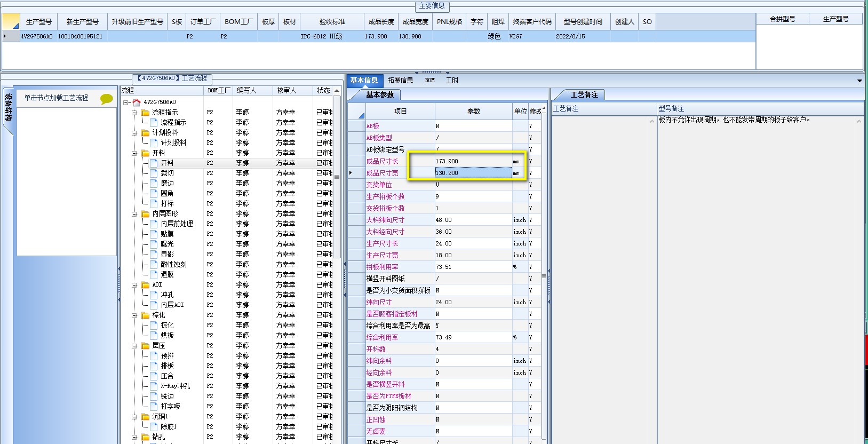Switch to the BOM tab
Image resolution: width=868 pixels, height=444 pixels.
pos(430,80)
